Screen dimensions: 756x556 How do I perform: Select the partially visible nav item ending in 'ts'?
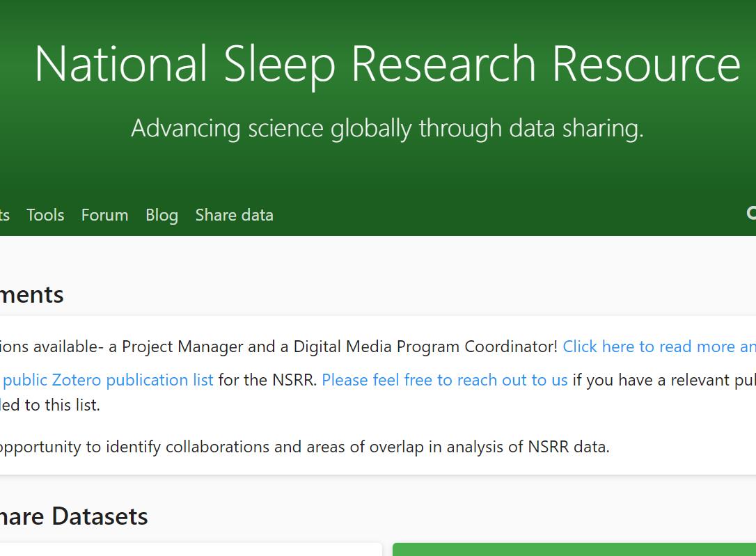tap(4, 215)
